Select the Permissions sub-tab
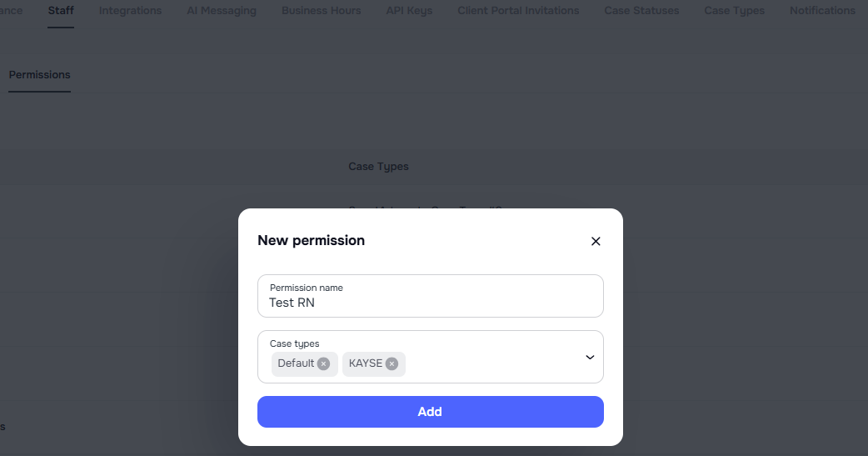This screenshot has height=456, width=868. [39, 75]
